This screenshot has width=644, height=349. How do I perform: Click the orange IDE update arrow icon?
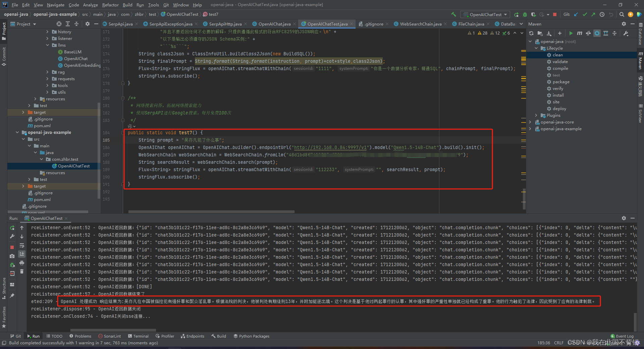coord(631,14)
